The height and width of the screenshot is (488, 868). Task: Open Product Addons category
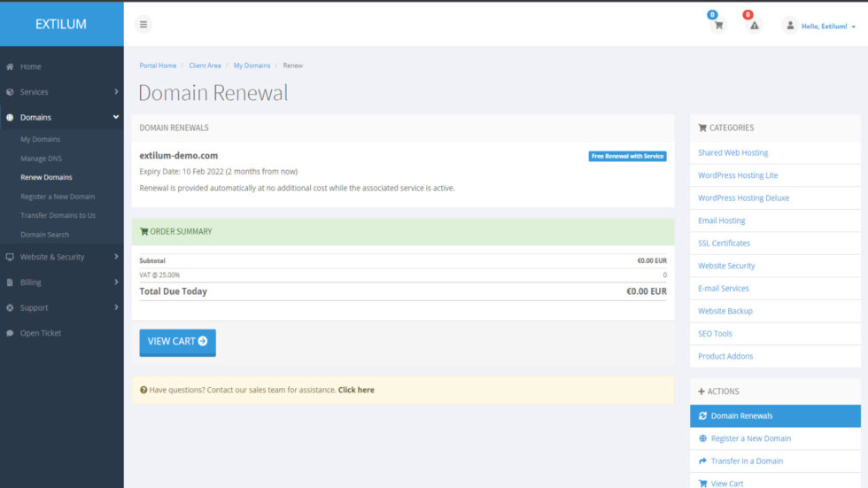tap(725, 356)
